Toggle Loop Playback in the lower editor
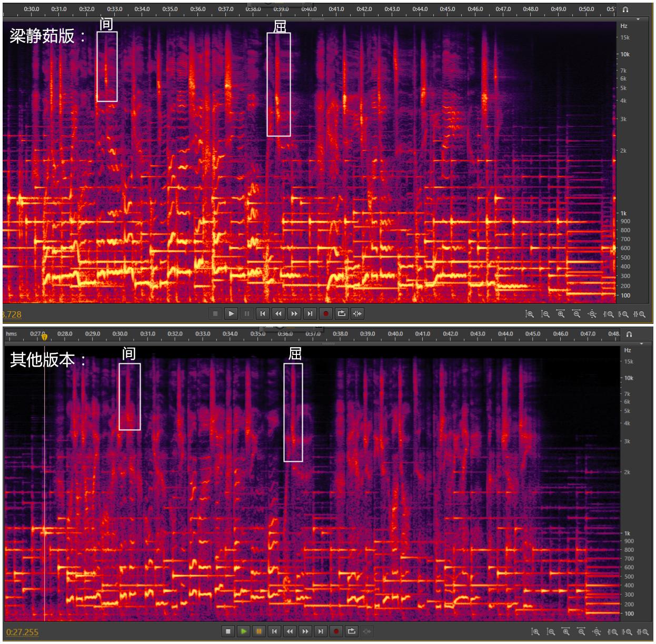656x644 pixels. pyautogui.click(x=352, y=631)
